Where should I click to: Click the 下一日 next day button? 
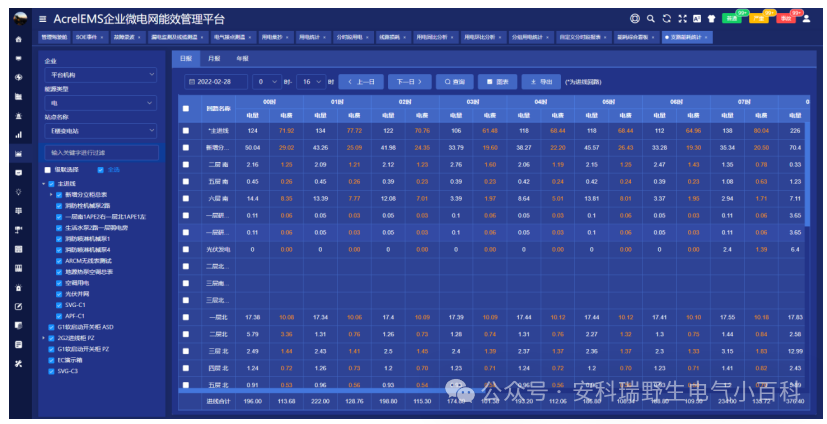click(x=409, y=82)
